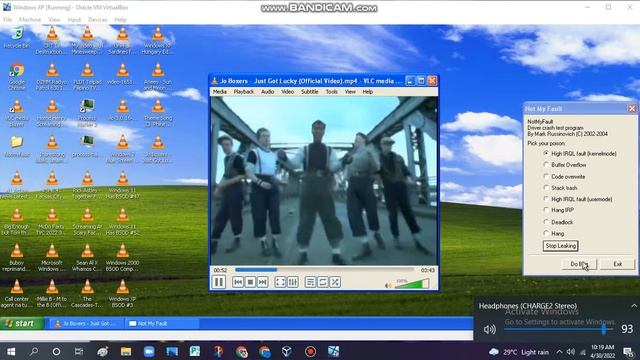Viewport: 640px width, 360px height.
Task: Open Recycle Bin desktop icon
Action: coord(17,38)
